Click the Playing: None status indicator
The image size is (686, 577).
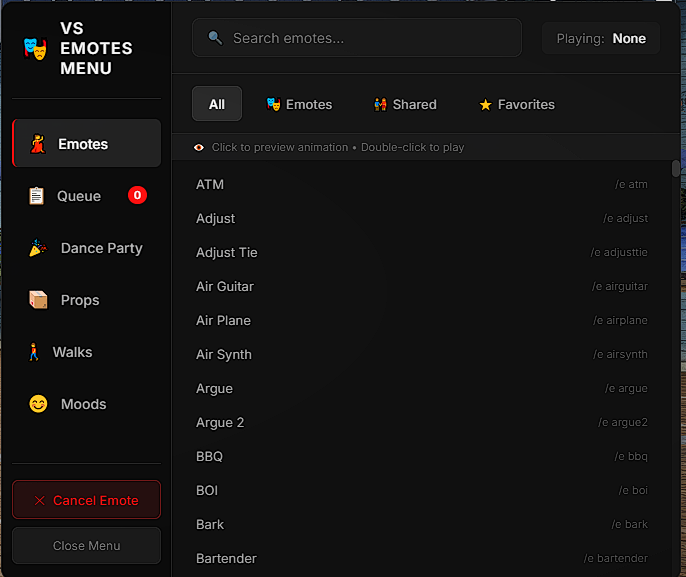(601, 38)
